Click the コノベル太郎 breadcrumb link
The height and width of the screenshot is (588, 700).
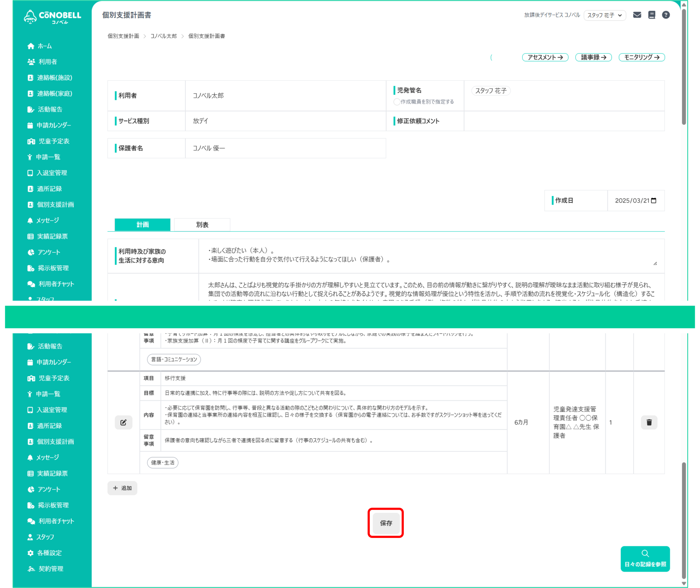[x=163, y=36]
